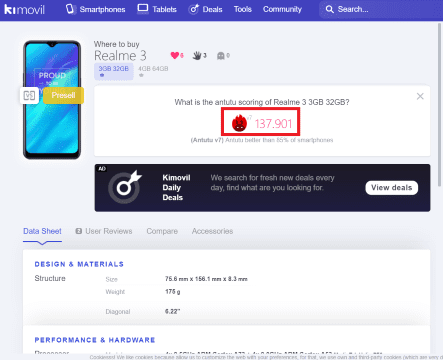Click the Presell badge
The height and width of the screenshot is (360, 443).
[63, 95]
